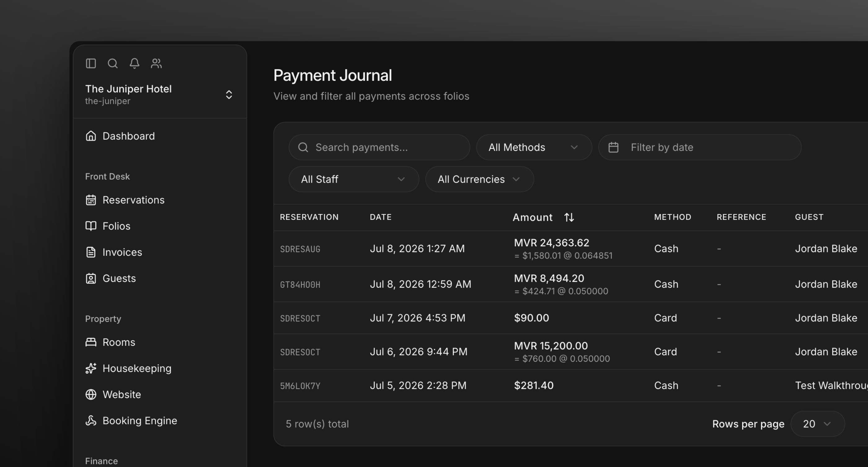Open search from sidebar magnifier icon

pyautogui.click(x=113, y=63)
